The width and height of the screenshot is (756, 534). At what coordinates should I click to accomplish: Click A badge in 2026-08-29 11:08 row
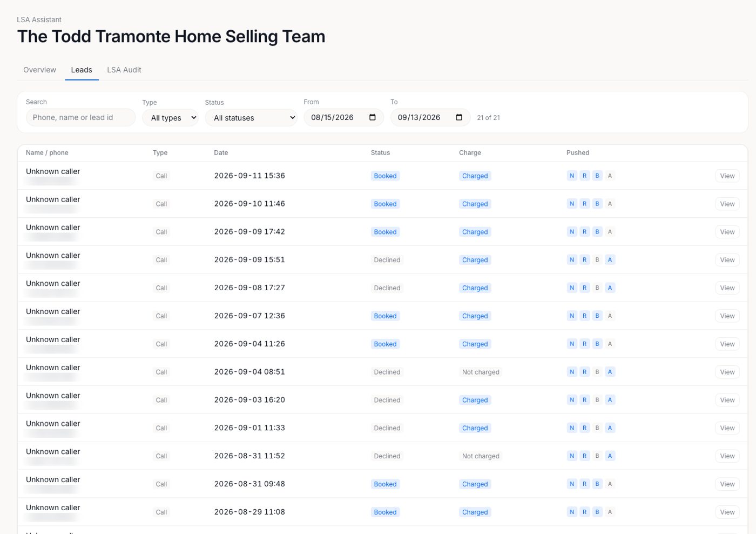(610, 512)
